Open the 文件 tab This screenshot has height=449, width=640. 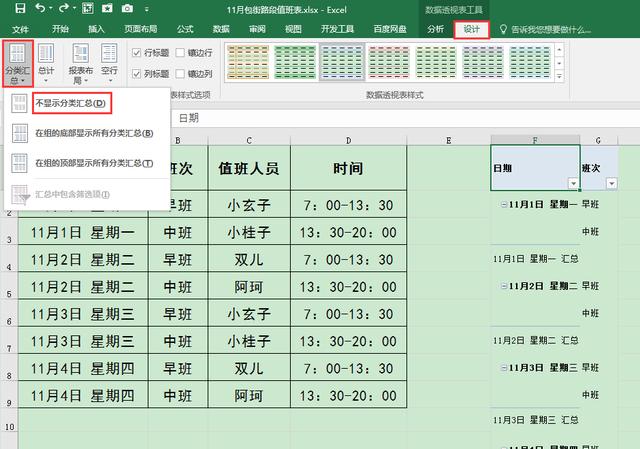pos(20,29)
